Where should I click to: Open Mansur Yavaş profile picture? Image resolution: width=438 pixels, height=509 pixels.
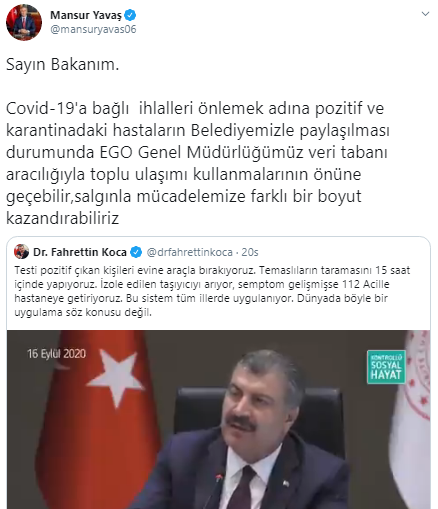[x=24, y=22]
